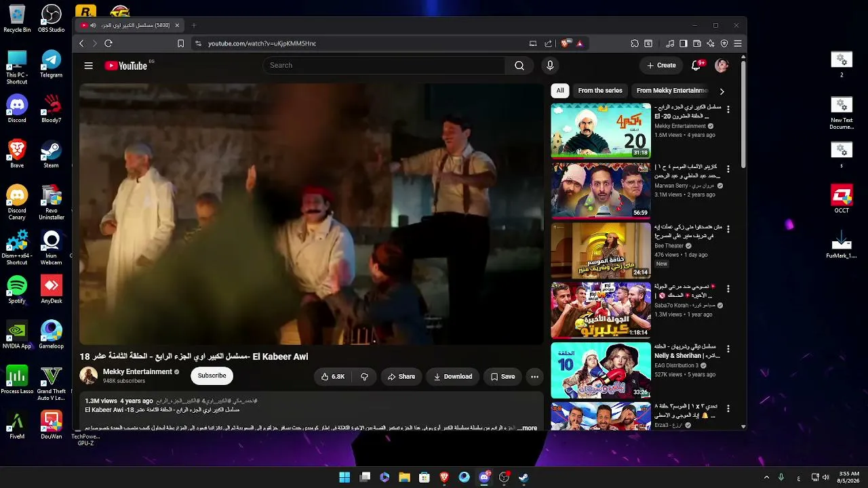Image resolution: width=868 pixels, height=488 pixels.
Task: Go to the YouTube home logo
Action: click(x=125, y=66)
